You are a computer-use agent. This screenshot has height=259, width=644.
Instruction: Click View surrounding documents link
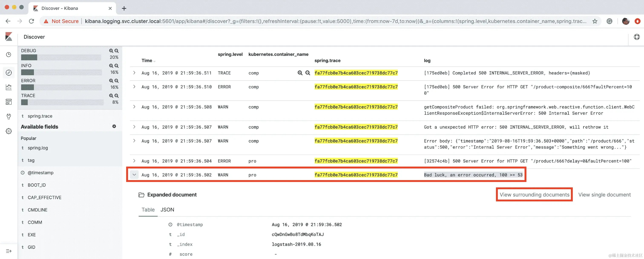pyautogui.click(x=534, y=195)
